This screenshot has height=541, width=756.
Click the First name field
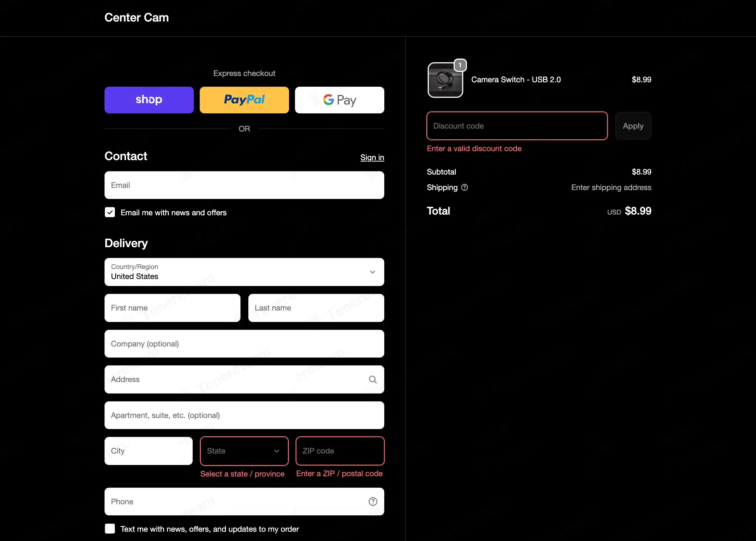coord(172,308)
